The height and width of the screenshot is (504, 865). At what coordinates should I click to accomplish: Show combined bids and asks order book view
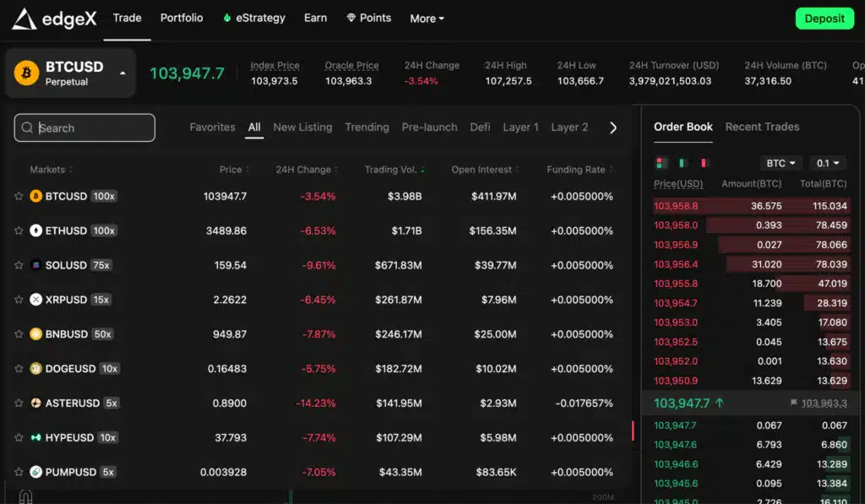pyautogui.click(x=661, y=163)
